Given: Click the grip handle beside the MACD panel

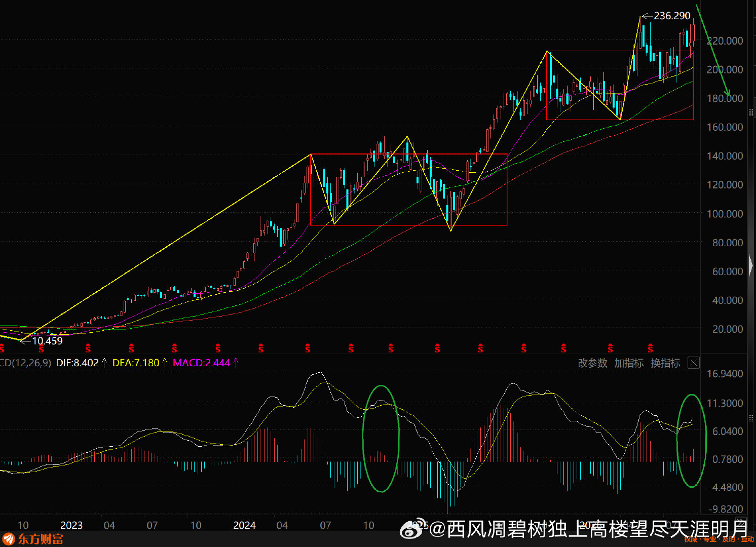Looking at the screenshot, I should pyautogui.click(x=751, y=418).
